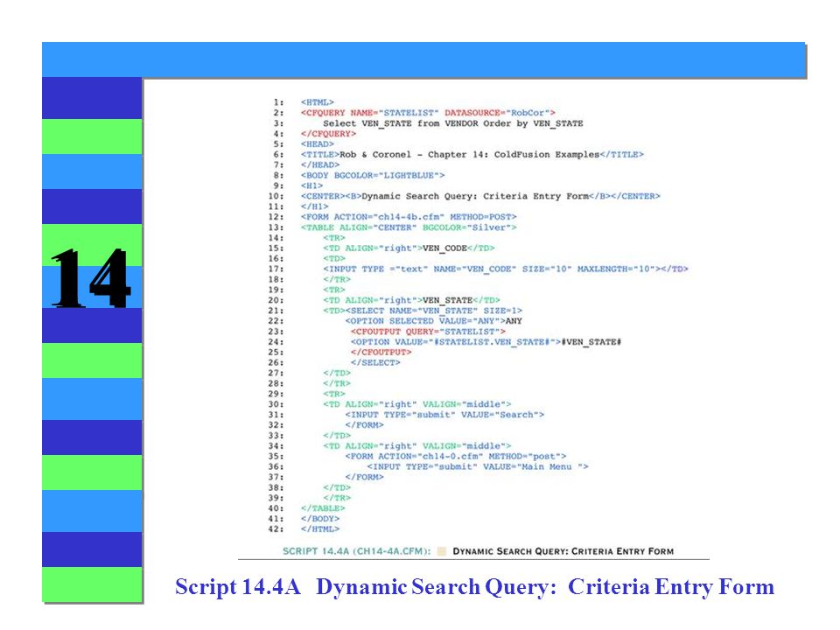Click the small beige square in caption
The image size is (840, 630).
coord(441,550)
